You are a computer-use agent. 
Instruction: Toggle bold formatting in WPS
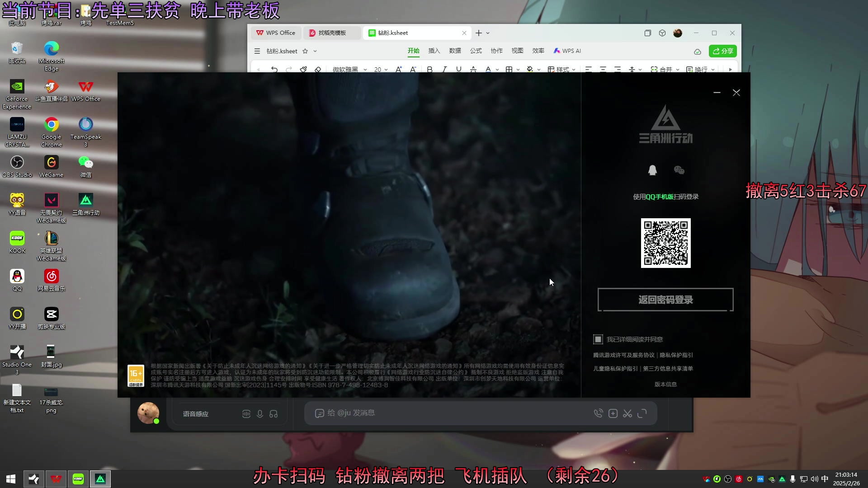coord(429,69)
